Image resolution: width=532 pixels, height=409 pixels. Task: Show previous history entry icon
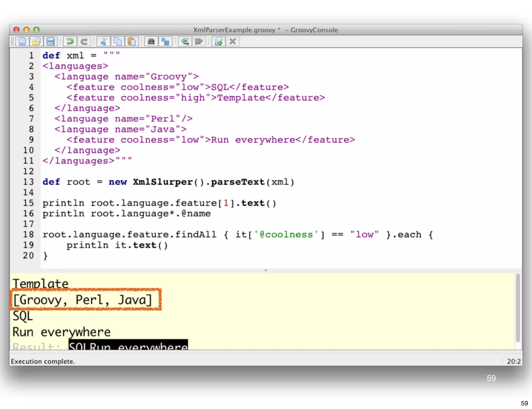(x=185, y=42)
